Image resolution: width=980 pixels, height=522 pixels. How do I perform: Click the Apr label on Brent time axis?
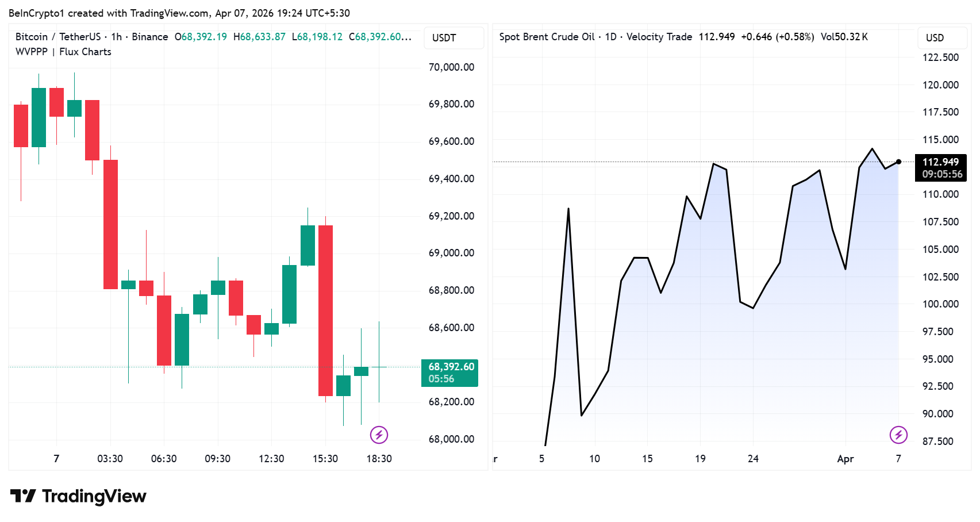tap(845, 459)
